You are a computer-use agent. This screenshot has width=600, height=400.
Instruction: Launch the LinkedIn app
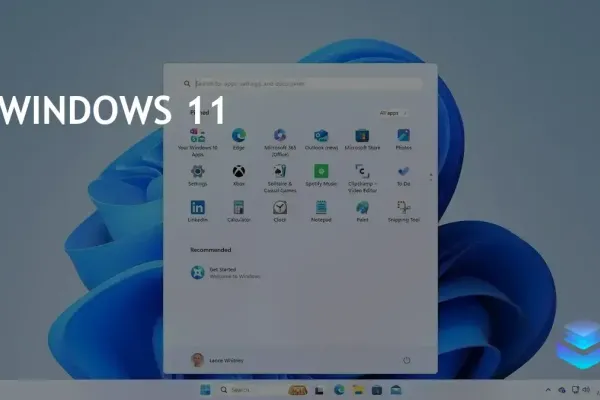(197, 211)
